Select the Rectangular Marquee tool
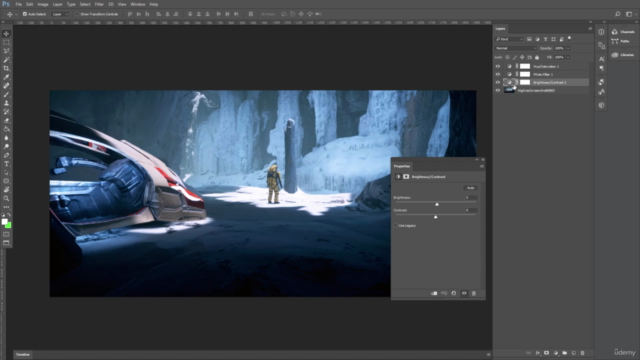This screenshot has width=640, height=360. [x=6, y=42]
